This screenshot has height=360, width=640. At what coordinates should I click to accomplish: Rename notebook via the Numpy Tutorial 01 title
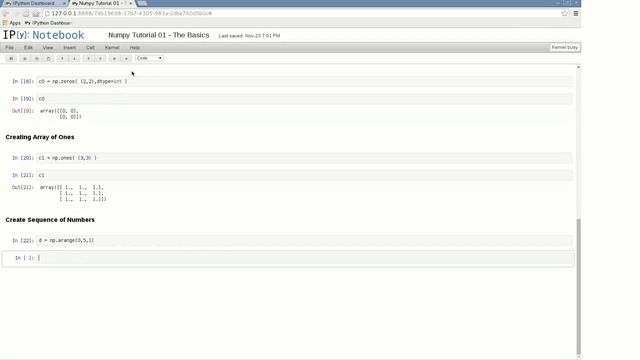pyautogui.click(x=159, y=35)
